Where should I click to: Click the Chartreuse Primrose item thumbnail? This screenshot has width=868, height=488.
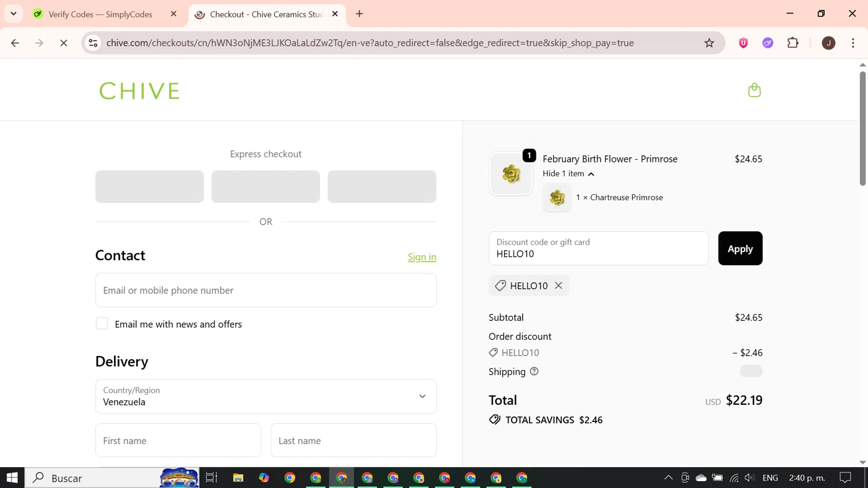click(x=557, y=198)
